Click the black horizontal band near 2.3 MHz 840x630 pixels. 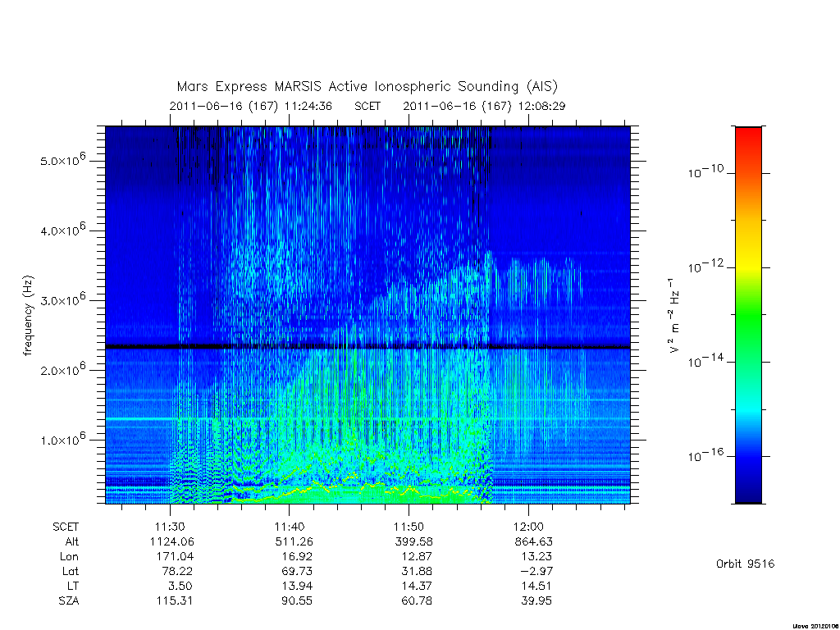tap(367, 347)
